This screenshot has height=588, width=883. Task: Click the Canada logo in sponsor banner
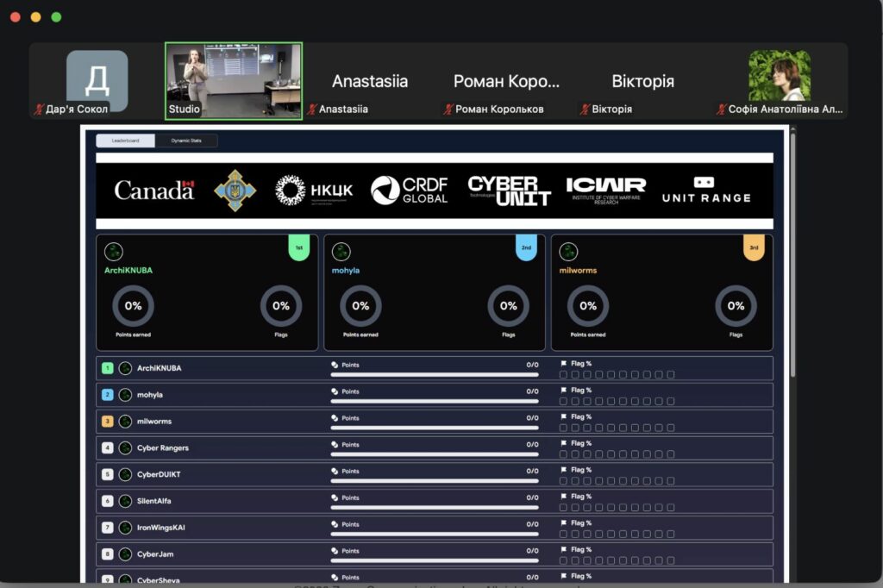coord(154,191)
